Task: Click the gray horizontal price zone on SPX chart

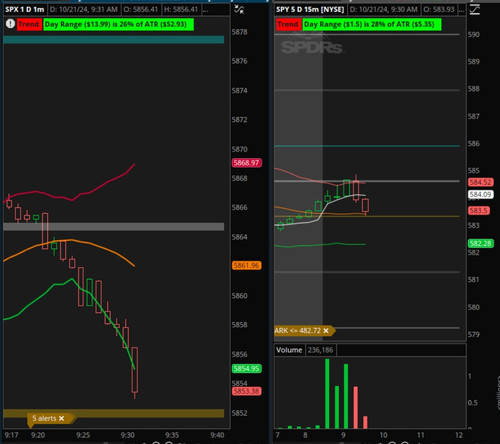Action: pos(114,227)
